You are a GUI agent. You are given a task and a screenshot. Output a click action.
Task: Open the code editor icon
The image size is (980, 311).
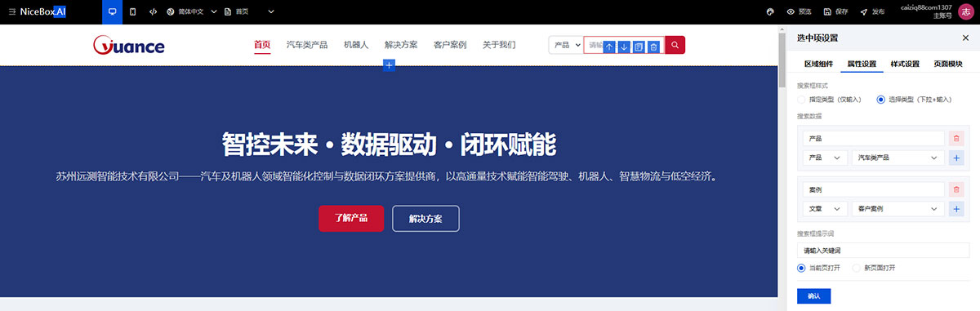(x=154, y=12)
